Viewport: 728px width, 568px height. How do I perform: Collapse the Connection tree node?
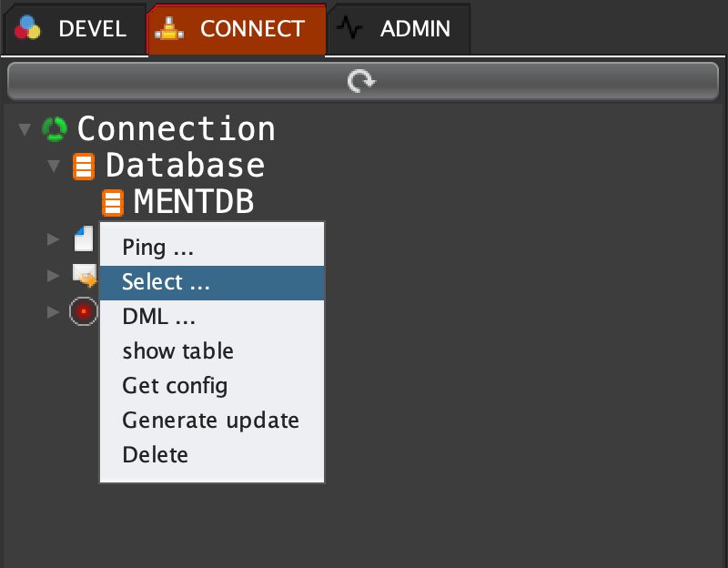(x=25, y=130)
